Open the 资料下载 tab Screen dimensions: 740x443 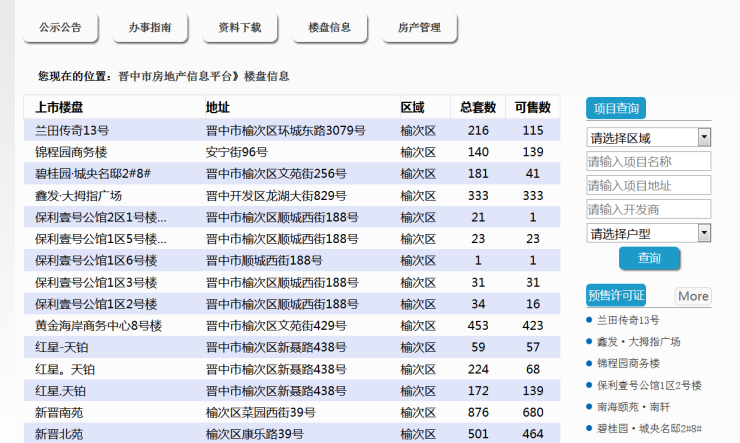pyautogui.click(x=240, y=28)
